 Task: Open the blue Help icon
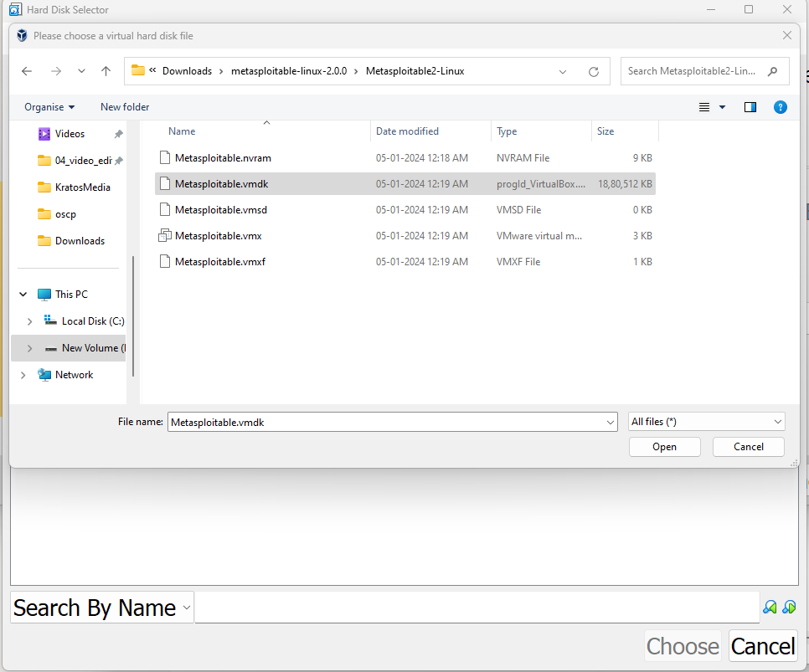tap(781, 107)
